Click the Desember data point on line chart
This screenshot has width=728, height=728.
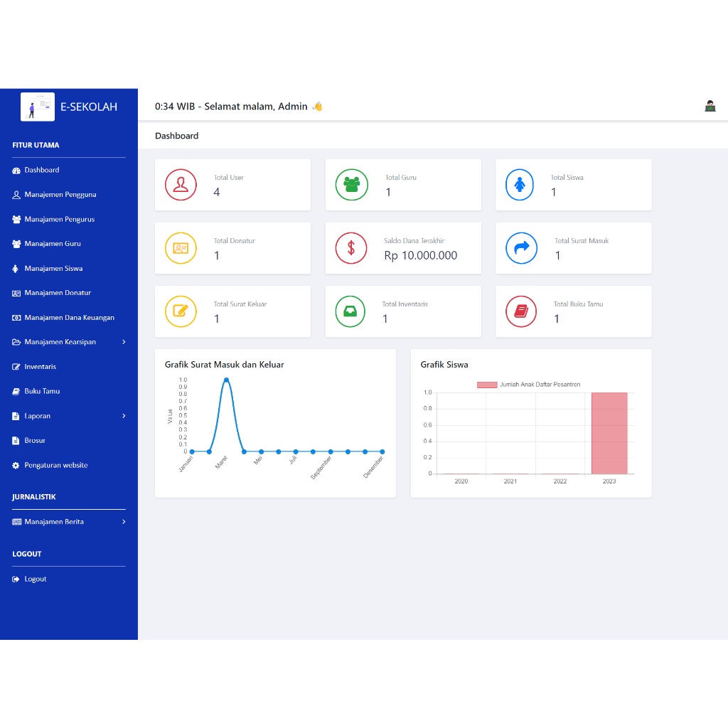click(x=382, y=451)
